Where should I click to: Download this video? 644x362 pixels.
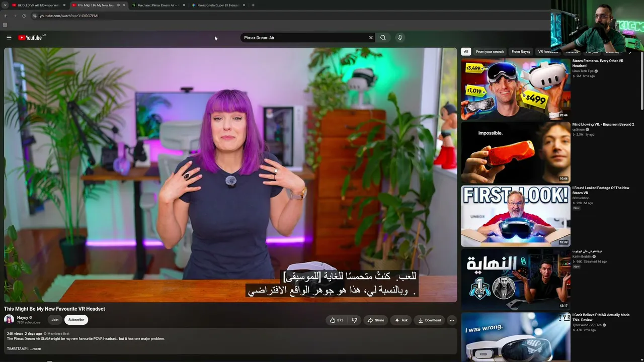coord(430,320)
